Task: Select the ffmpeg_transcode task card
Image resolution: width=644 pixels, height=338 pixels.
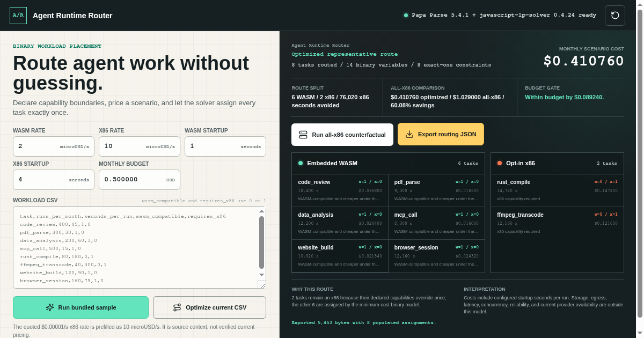Action: tap(557, 223)
